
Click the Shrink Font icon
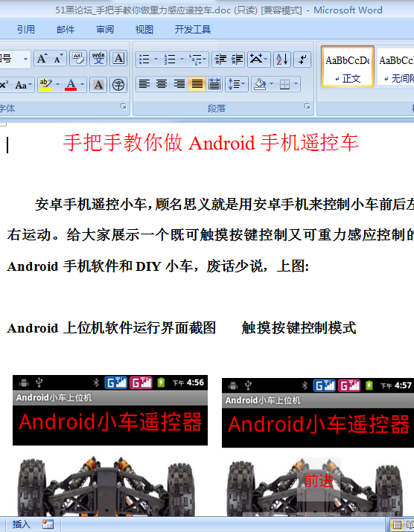[x=58, y=59]
